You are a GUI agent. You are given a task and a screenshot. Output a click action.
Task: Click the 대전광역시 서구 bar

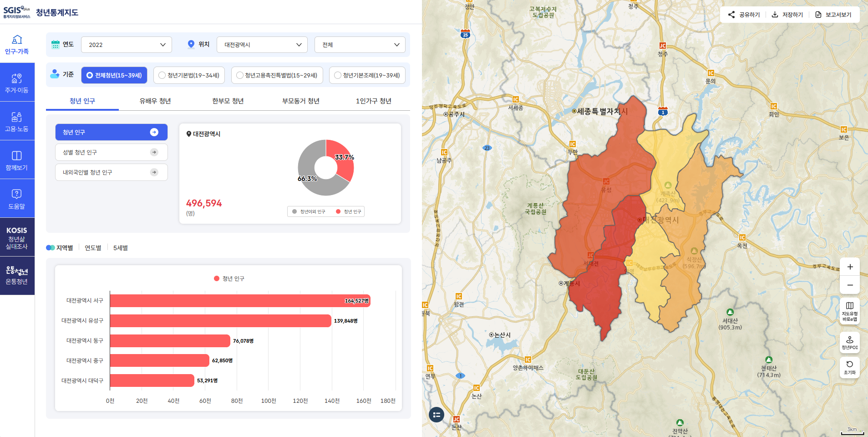click(x=240, y=301)
